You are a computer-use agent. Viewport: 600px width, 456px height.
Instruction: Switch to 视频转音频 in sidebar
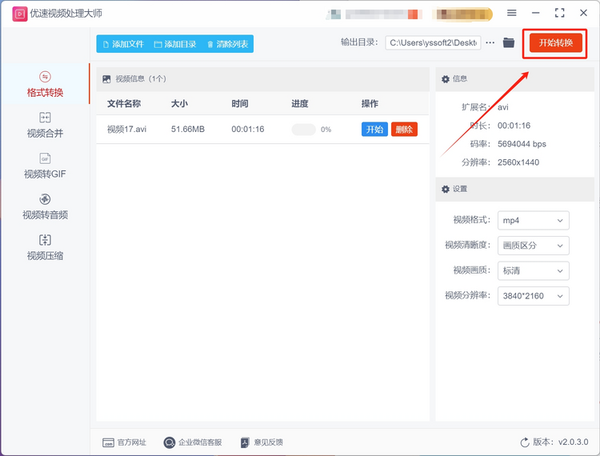tap(45, 207)
